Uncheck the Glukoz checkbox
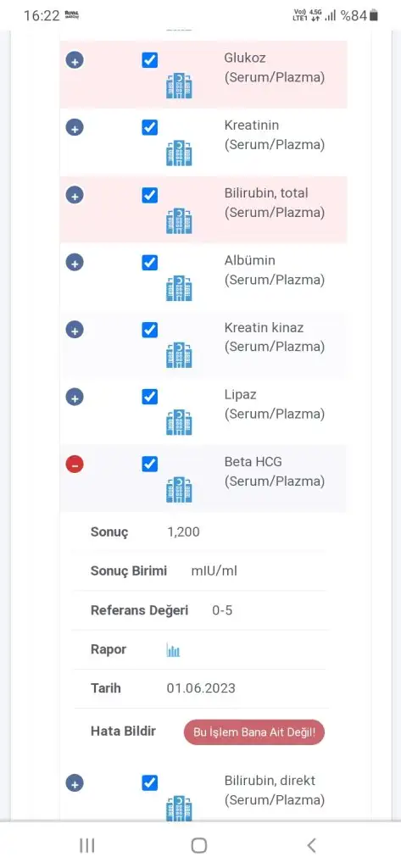Viewport: 401px width, 868px height. click(x=149, y=60)
